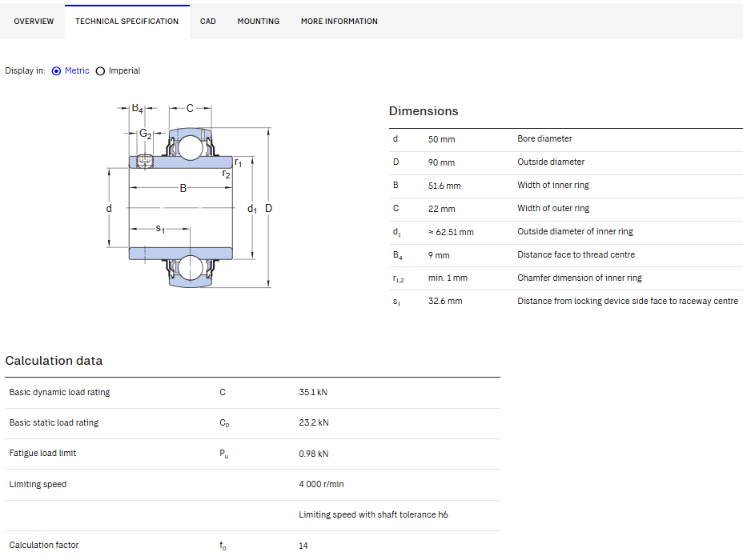Click the Dimensions heading

[424, 110]
